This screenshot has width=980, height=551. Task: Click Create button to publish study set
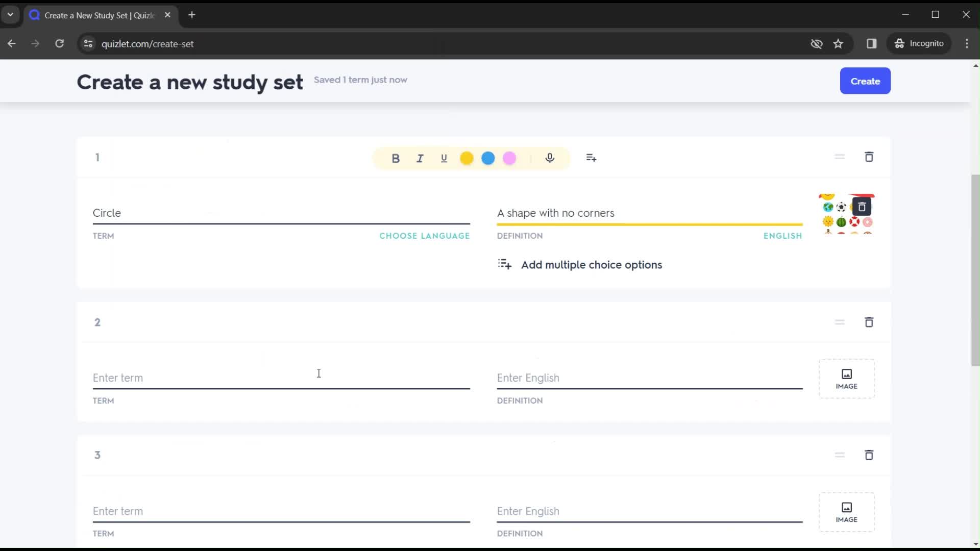(x=865, y=81)
